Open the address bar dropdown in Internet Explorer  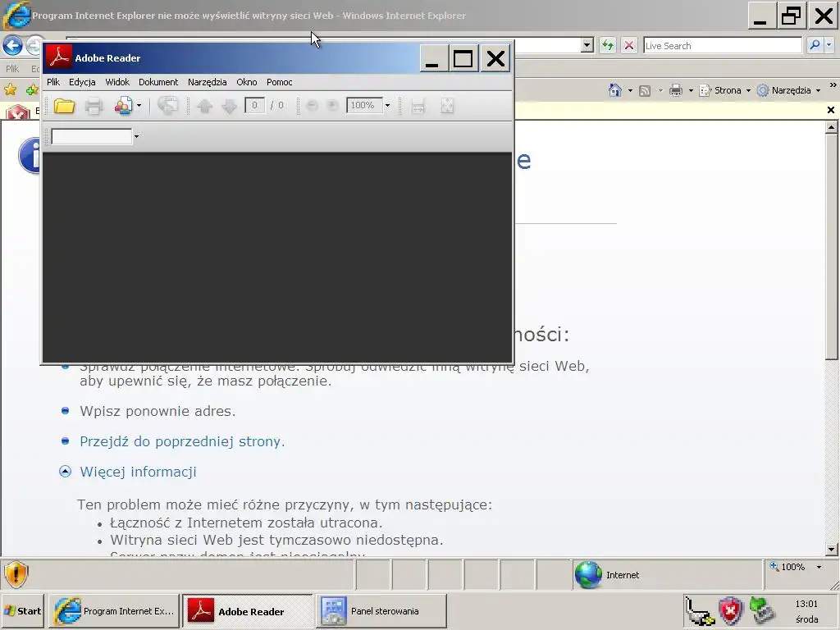587,46
